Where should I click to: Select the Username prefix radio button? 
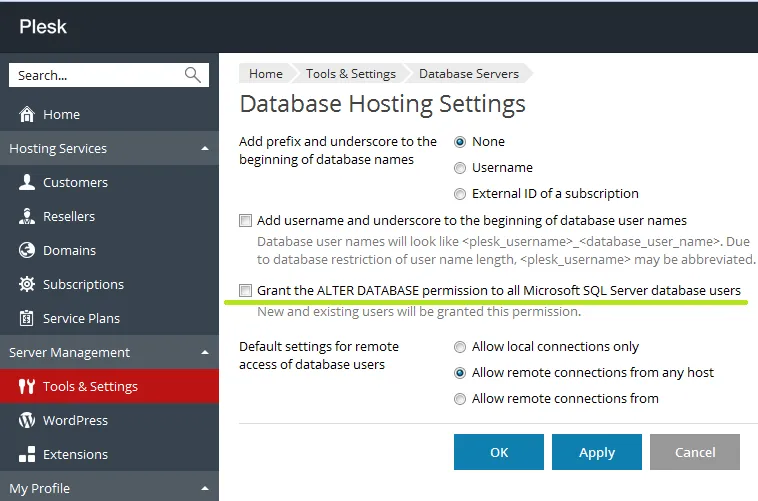460,168
